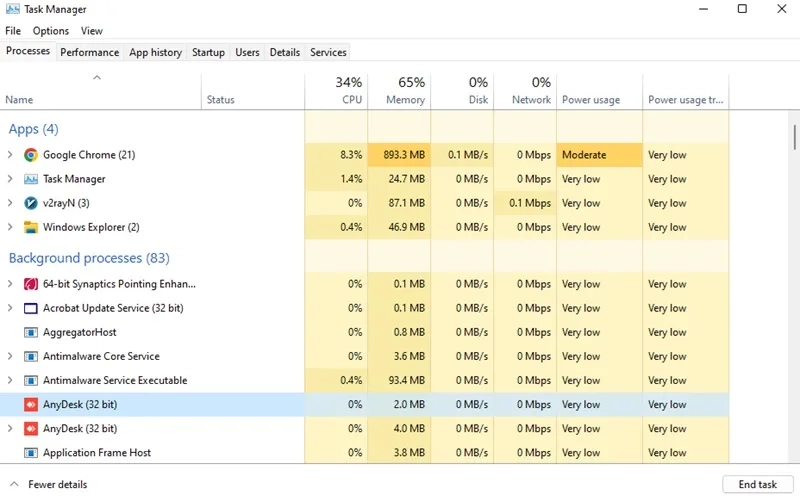Open the View menu
This screenshot has height=501, width=800.
point(91,31)
